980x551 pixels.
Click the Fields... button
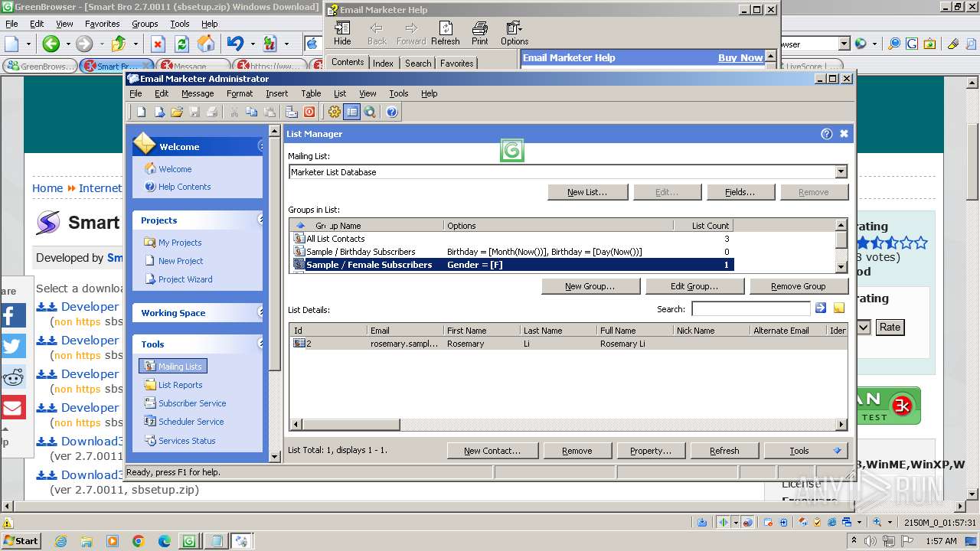tap(740, 192)
